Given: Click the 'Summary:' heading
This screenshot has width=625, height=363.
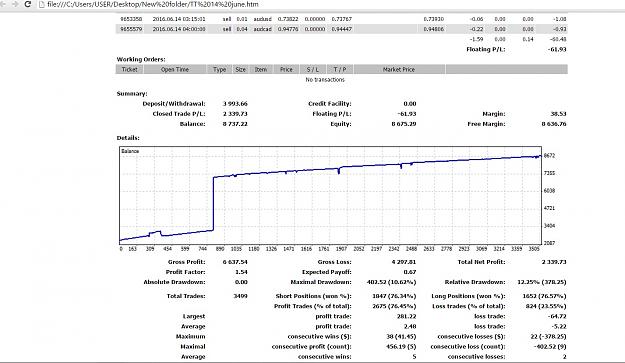Looking at the screenshot, I should (132, 94).
